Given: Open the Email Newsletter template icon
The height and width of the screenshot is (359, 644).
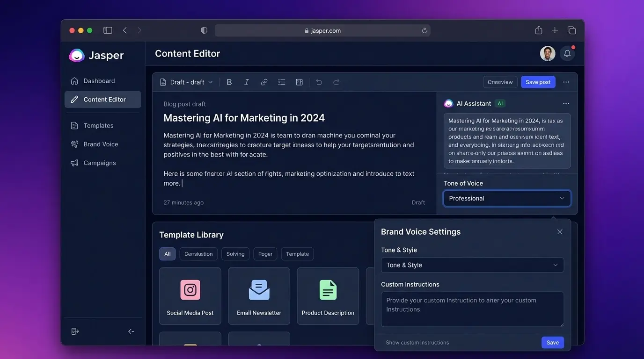Looking at the screenshot, I should click(x=259, y=289).
